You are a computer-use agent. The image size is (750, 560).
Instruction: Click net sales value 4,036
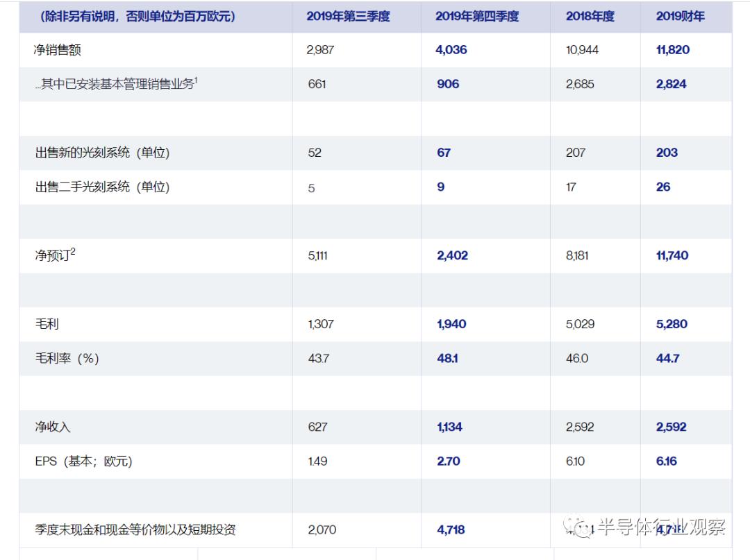pyautogui.click(x=451, y=50)
